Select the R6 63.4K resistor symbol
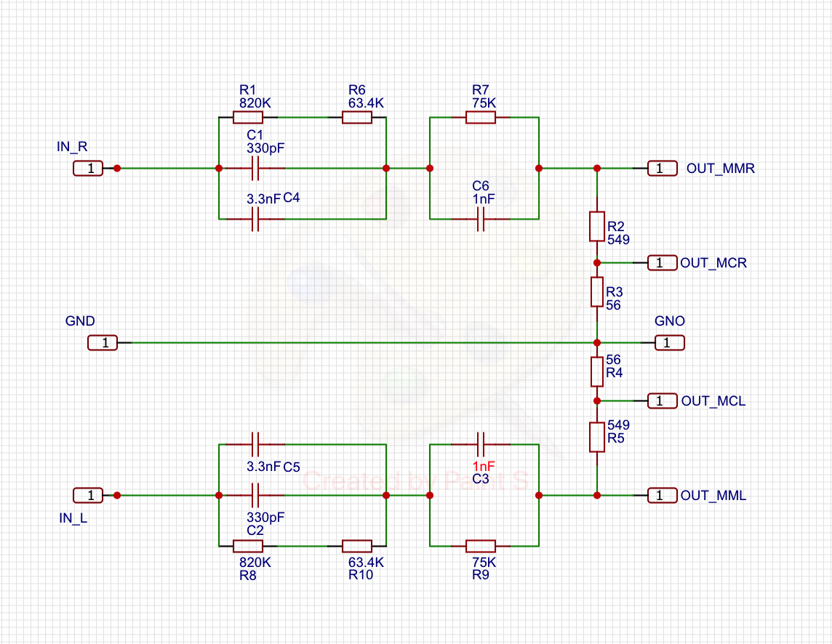Screen dimensions: 832x644 (356, 117)
